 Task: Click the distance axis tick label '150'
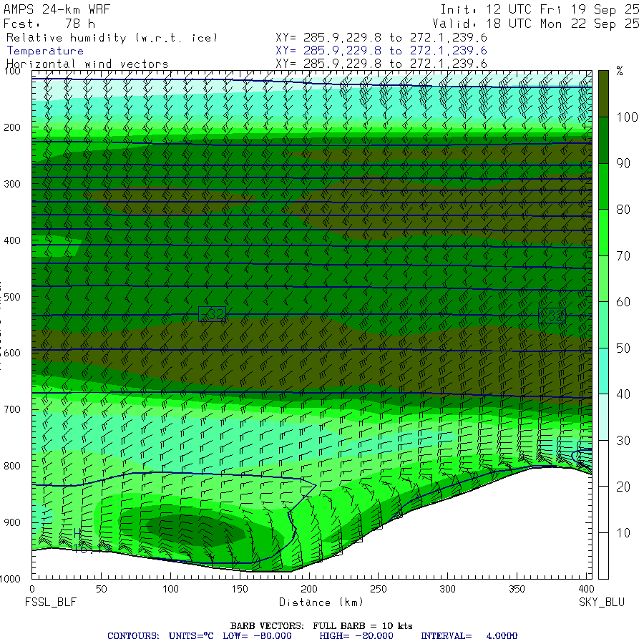(240, 589)
